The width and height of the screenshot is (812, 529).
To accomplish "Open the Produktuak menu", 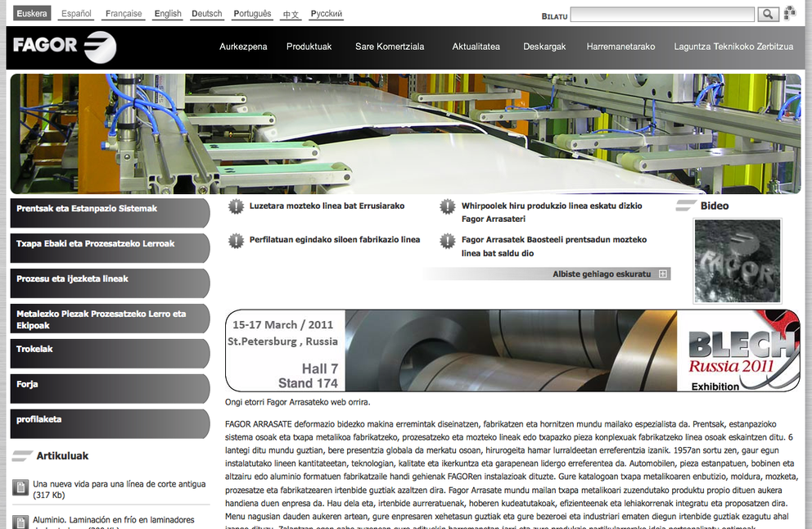I will pyautogui.click(x=309, y=47).
